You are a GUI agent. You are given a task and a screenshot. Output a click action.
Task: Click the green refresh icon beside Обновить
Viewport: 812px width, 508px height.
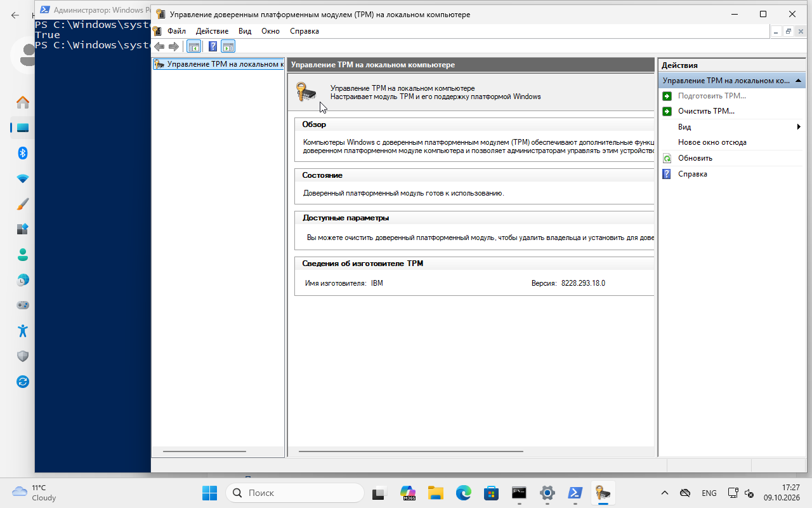pos(667,158)
